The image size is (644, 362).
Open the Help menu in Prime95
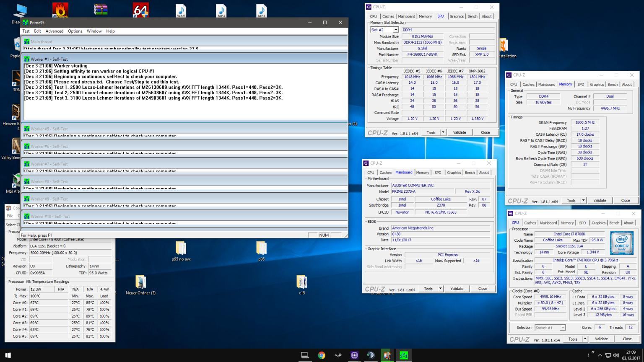click(x=110, y=31)
